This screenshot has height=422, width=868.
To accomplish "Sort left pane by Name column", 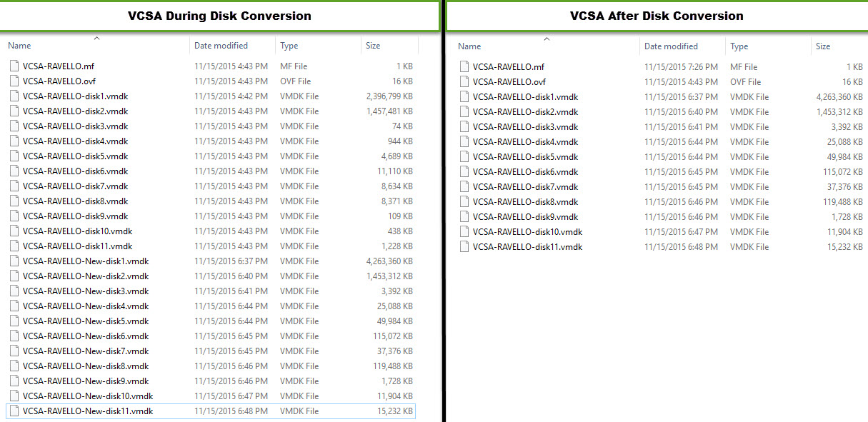I will [19, 46].
